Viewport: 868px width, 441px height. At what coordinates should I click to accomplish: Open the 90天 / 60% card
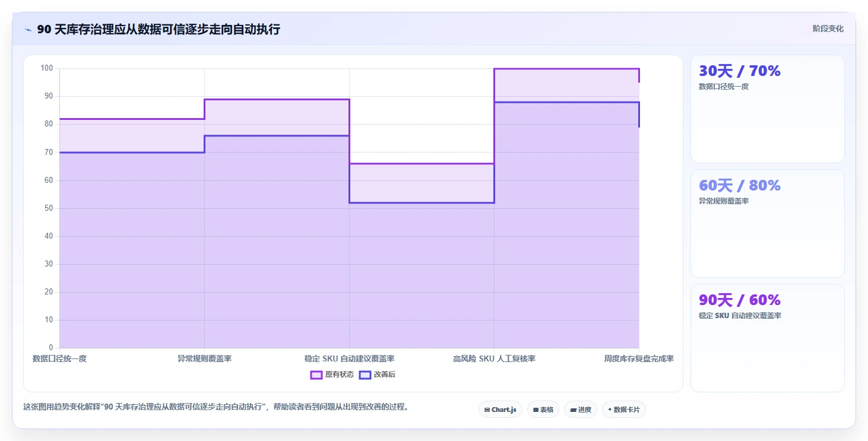tap(767, 338)
